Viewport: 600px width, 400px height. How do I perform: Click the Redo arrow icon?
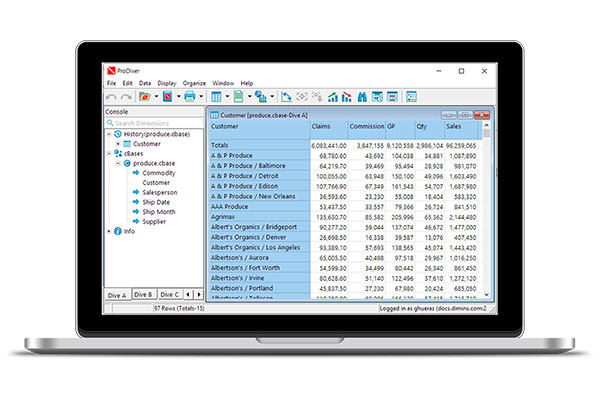(x=126, y=97)
